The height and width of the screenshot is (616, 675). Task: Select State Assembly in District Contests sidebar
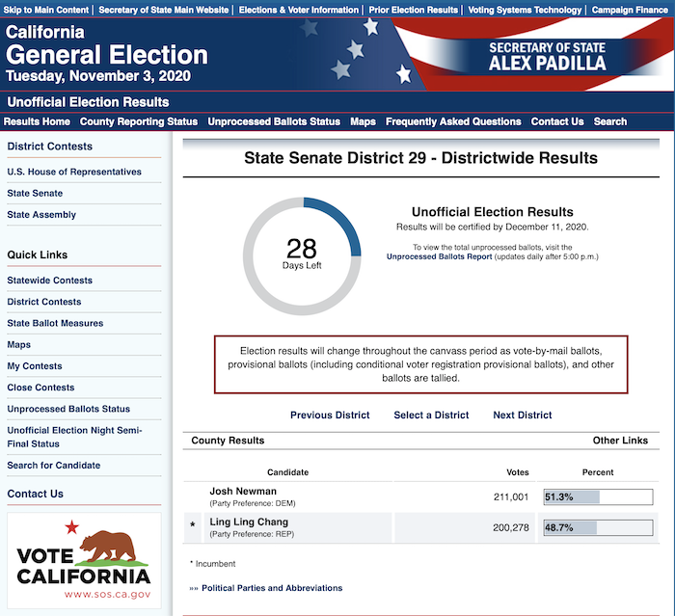tap(41, 214)
